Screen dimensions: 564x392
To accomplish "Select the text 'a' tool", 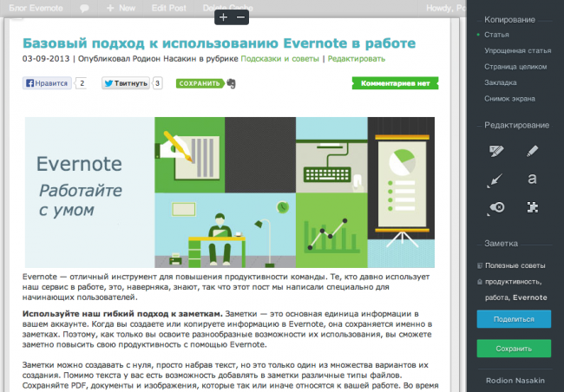I will pyautogui.click(x=532, y=179).
